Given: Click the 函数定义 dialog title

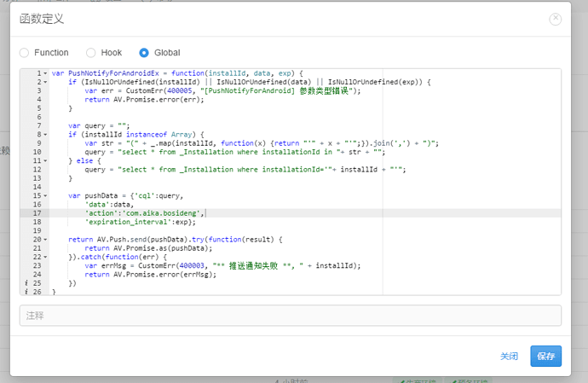Looking at the screenshot, I should point(42,19).
